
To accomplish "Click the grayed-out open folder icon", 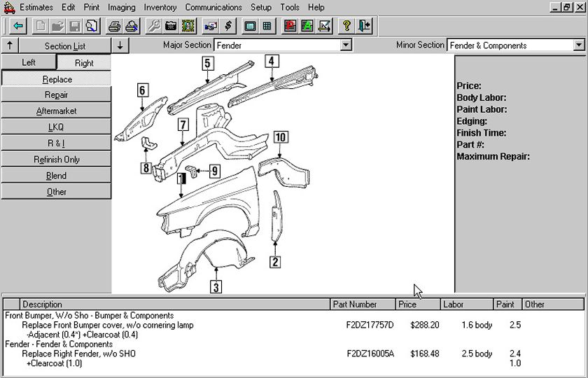I will tap(57, 26).
